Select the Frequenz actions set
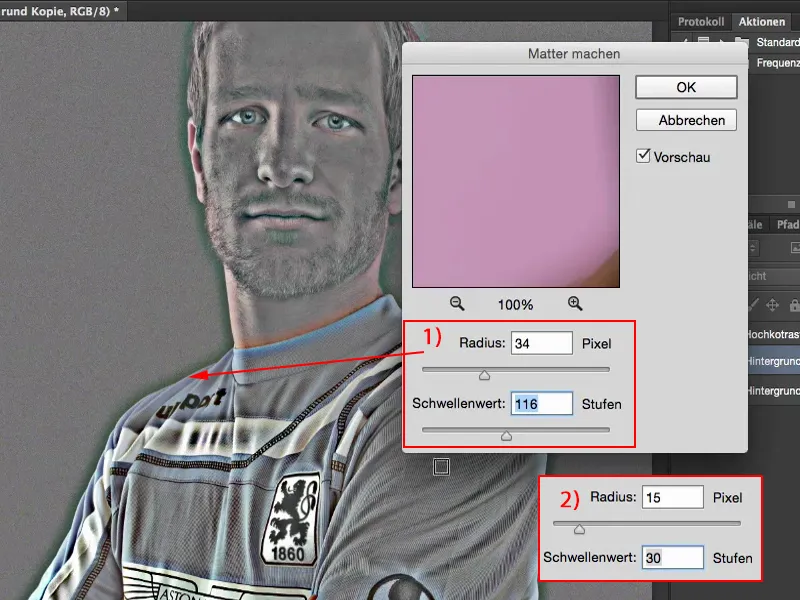 coord(778,63)
